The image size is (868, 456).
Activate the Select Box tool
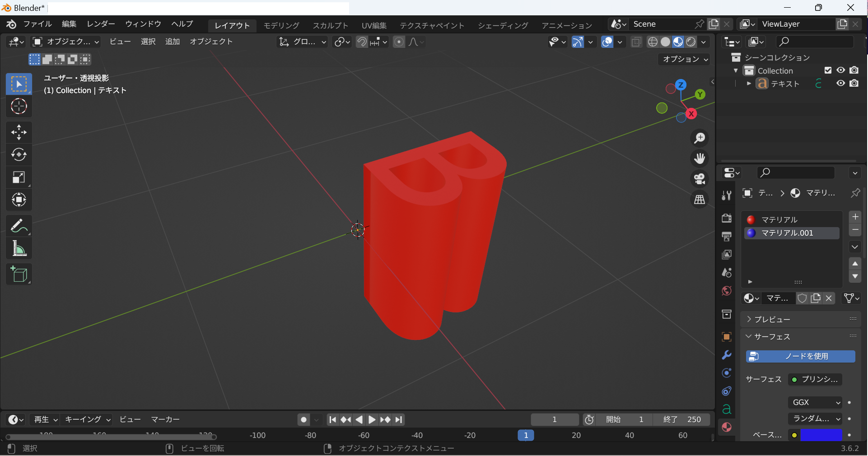(19, 84)
